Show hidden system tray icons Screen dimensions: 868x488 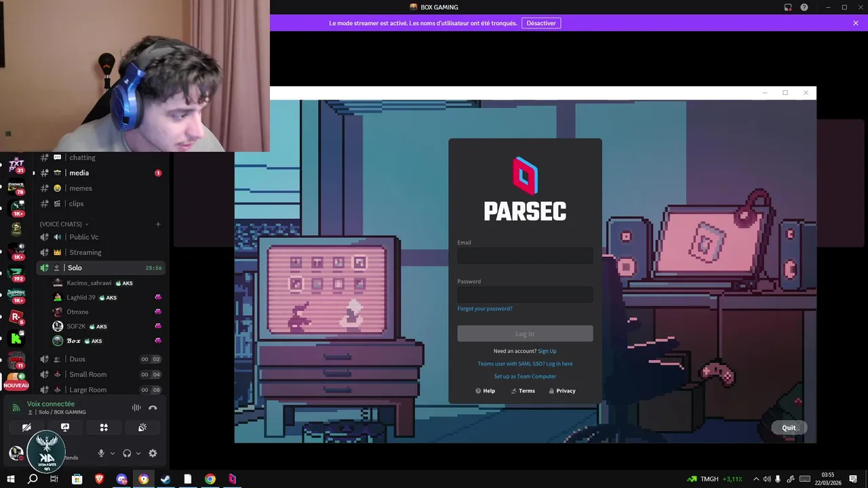pos(756,479)
